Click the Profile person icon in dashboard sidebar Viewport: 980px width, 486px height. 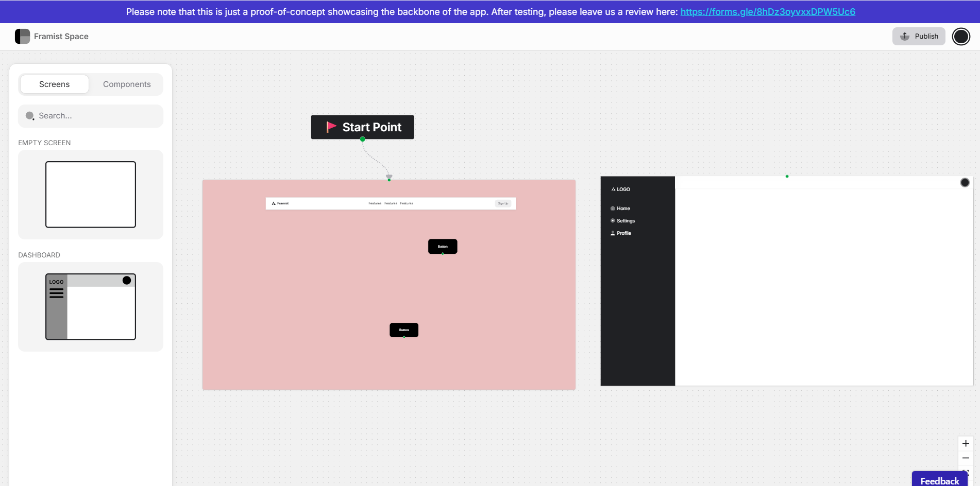(613, 233)
